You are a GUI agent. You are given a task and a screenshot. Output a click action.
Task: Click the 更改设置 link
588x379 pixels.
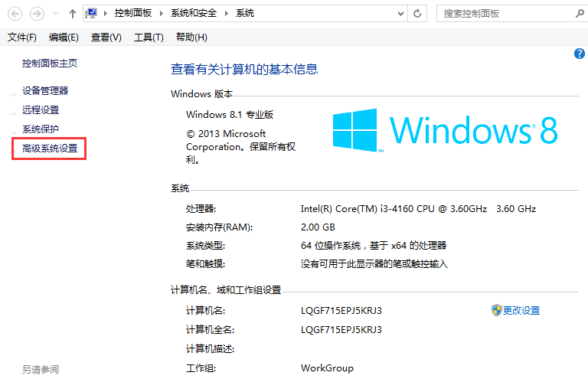point(521,310)
